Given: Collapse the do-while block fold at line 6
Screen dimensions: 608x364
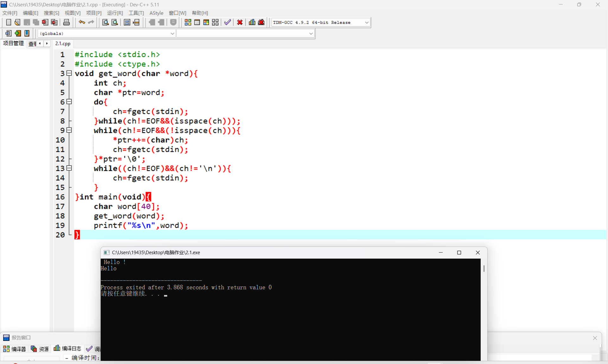Looking at the screenshot, I should [x=69, y=102].
